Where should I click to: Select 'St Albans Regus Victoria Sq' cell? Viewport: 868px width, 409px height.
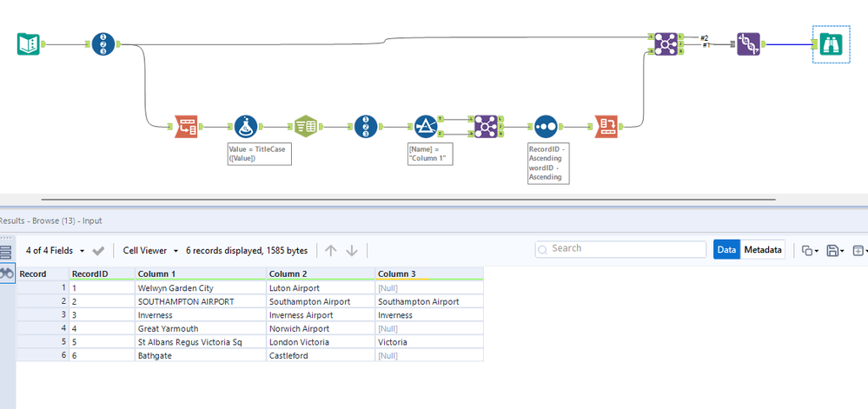point(201,342)
